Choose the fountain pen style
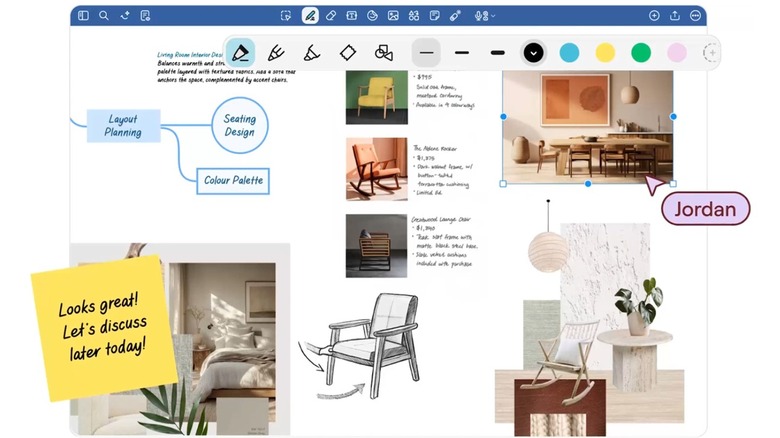 240,53
